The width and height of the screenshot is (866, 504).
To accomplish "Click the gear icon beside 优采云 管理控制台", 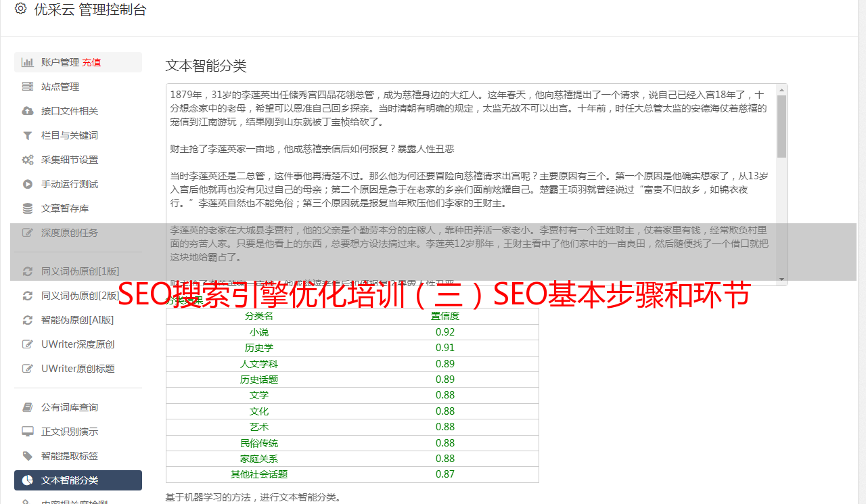I will [20, 9].
